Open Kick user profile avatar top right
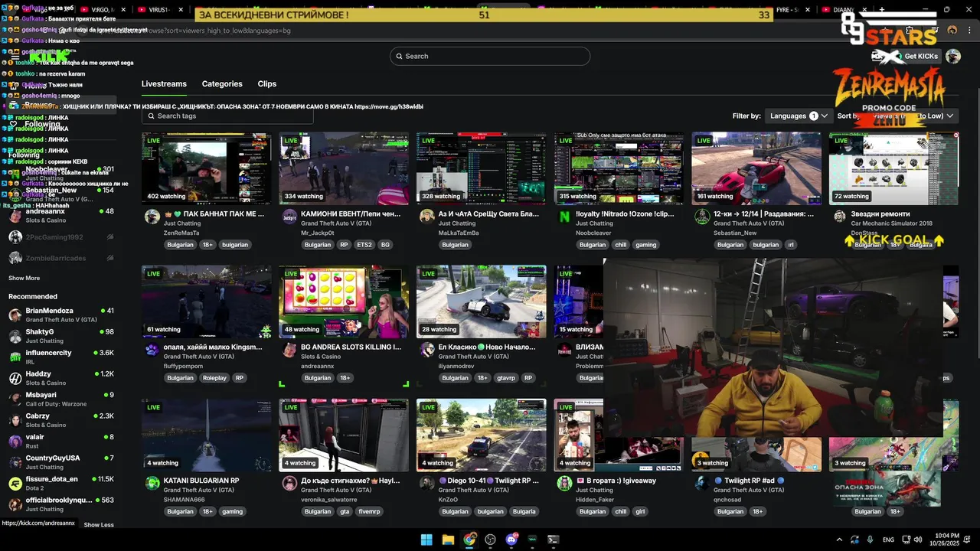 click(x=953, y=56)
